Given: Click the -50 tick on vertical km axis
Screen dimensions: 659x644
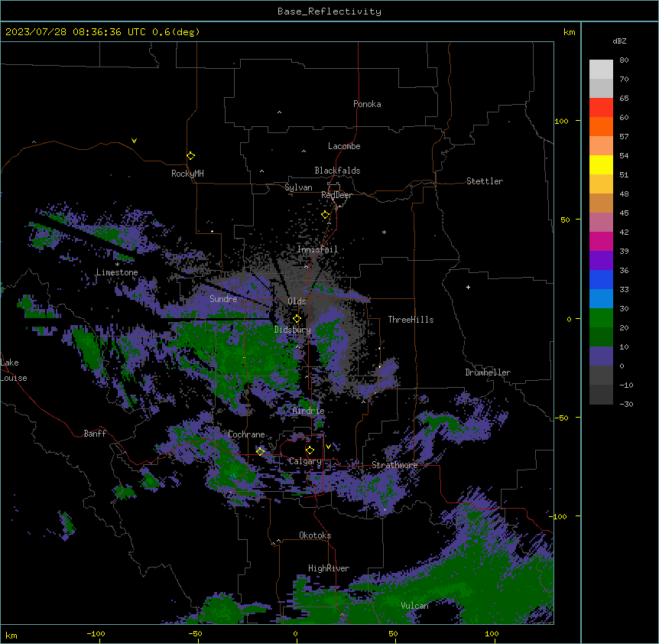Looking at the screenshot, I should (561, 418).
